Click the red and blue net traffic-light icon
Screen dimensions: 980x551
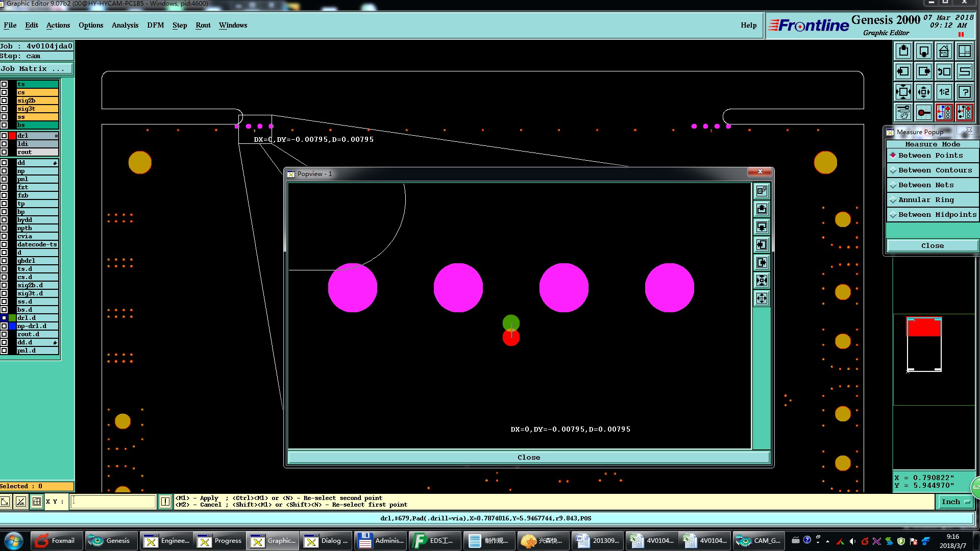click(944, 112)
